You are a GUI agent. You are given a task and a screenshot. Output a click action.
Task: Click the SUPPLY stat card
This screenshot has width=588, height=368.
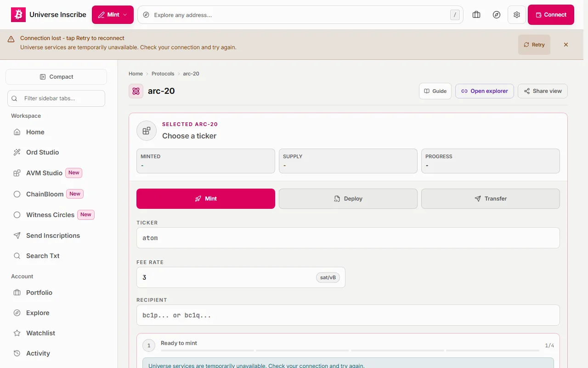tap(348, 161)
